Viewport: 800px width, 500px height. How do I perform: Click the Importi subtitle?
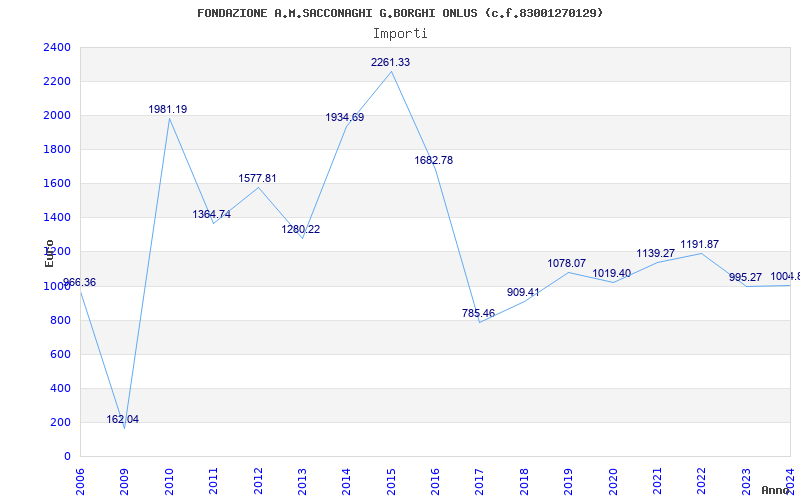point(400,34)
